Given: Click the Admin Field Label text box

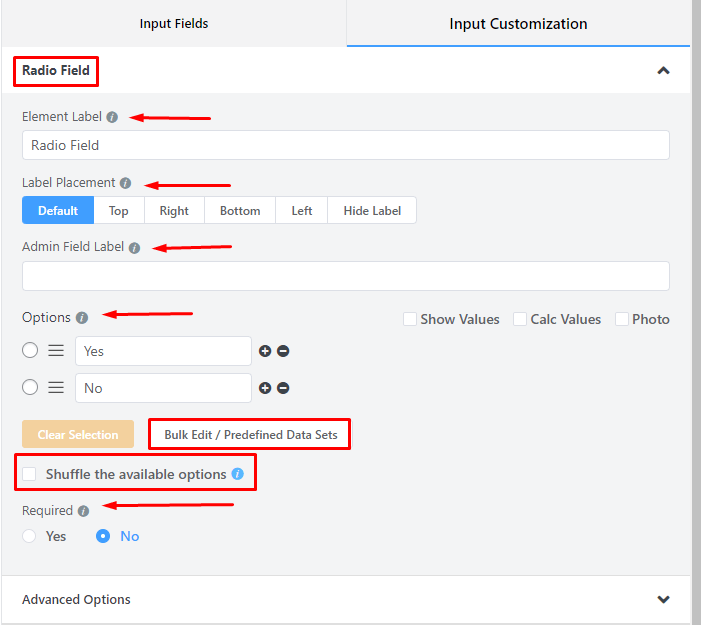Looking at the screenshot, I should [345, 276].
